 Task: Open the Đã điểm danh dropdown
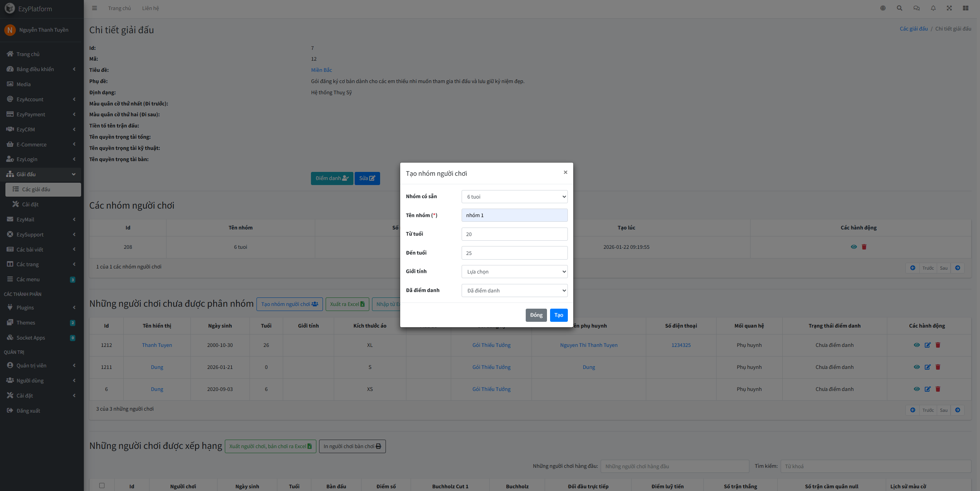pos(514,291)
